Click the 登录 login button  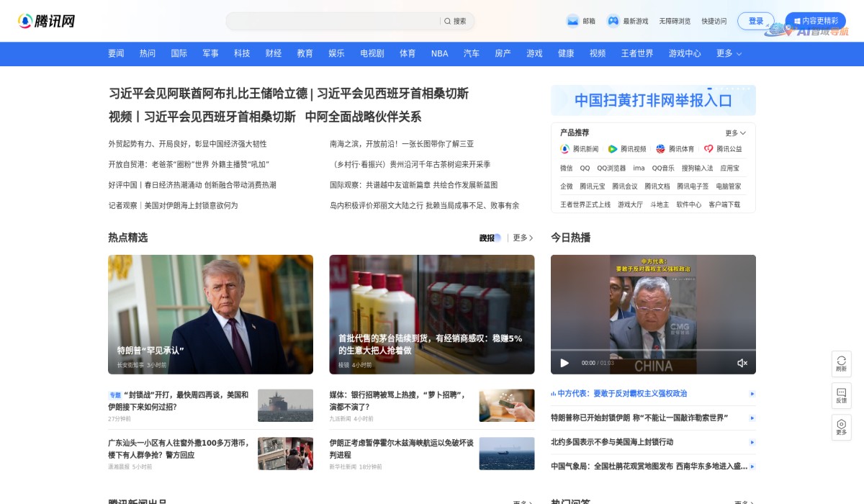point(755,20)
